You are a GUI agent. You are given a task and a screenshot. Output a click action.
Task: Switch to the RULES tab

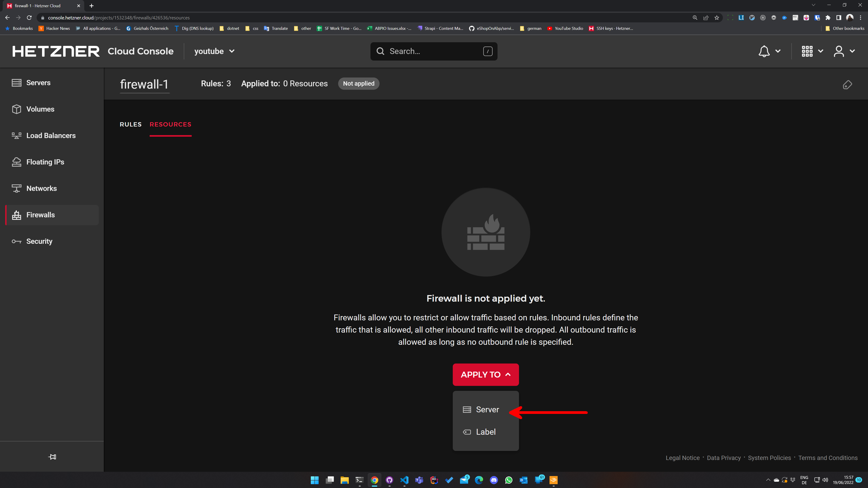[130, 124]
